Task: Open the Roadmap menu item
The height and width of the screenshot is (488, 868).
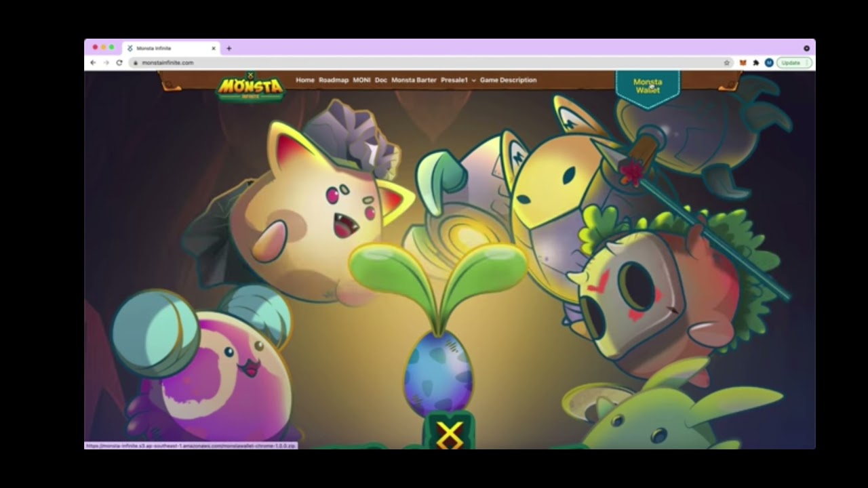Action: (334, 80)
